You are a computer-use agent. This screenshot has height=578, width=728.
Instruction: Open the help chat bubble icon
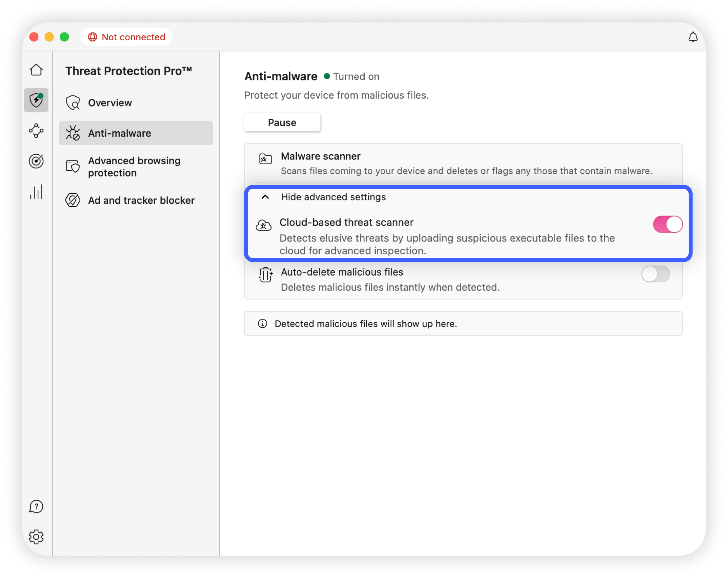(36, 506)
